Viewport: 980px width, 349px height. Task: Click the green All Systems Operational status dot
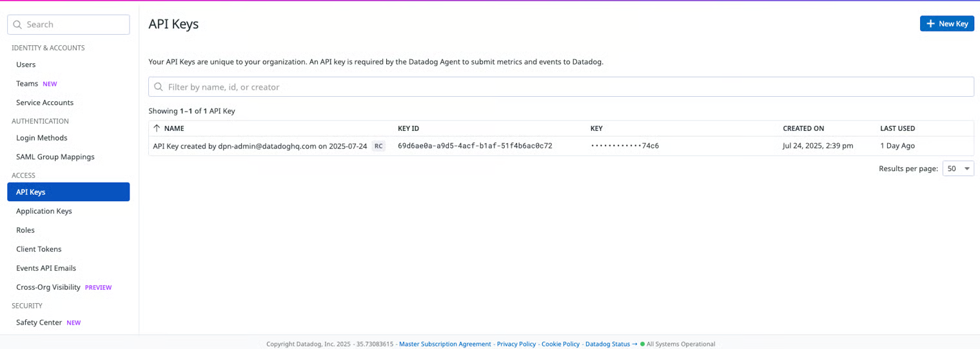[x=642, y=344]
